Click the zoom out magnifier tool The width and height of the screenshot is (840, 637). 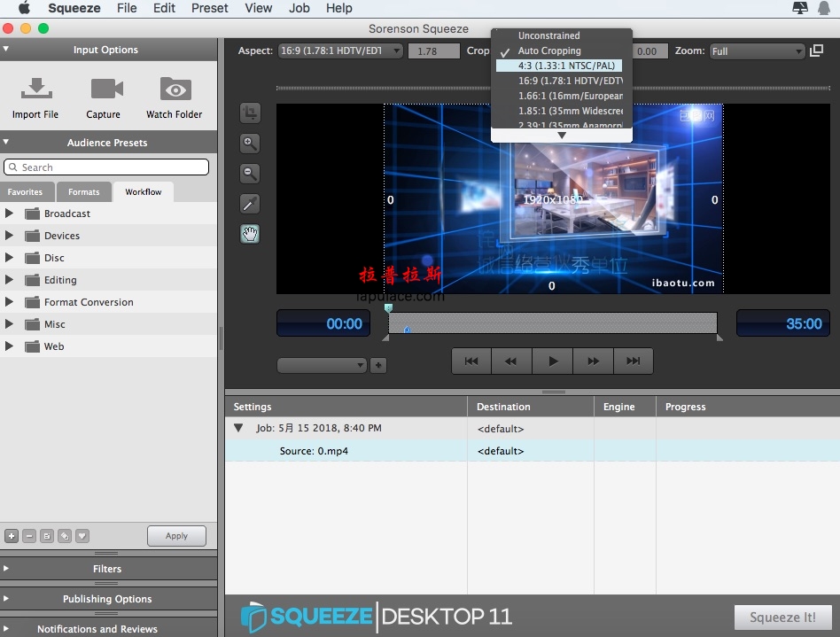point(250,173)
